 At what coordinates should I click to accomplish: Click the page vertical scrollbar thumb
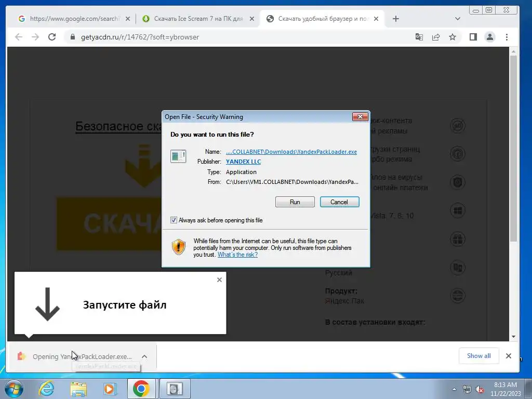(x=513, y=148)
